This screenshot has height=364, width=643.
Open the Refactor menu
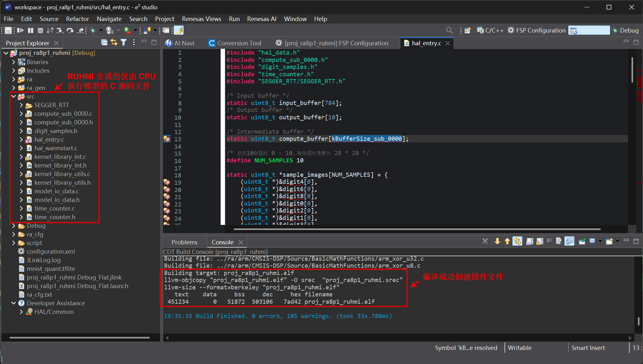[78, 19]
